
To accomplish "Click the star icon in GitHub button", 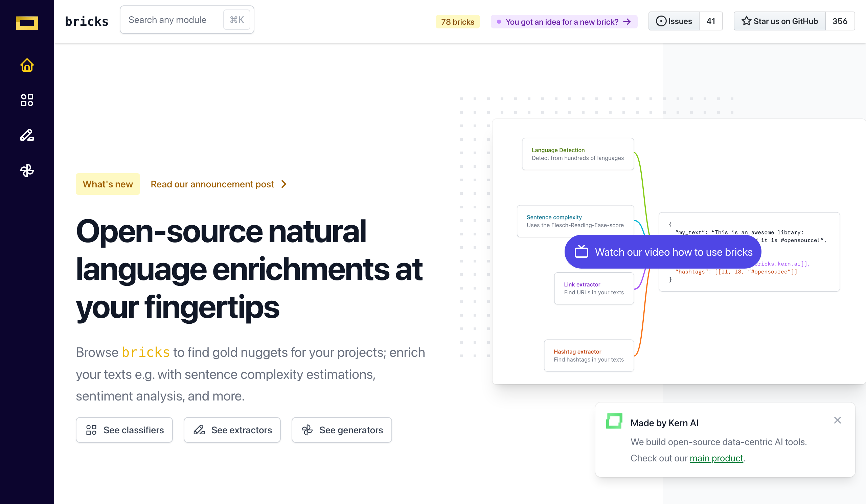I will 746,21.
